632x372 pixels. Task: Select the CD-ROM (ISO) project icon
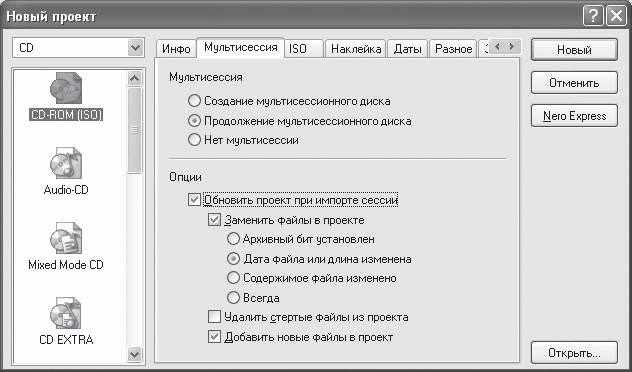click(67, 89)
